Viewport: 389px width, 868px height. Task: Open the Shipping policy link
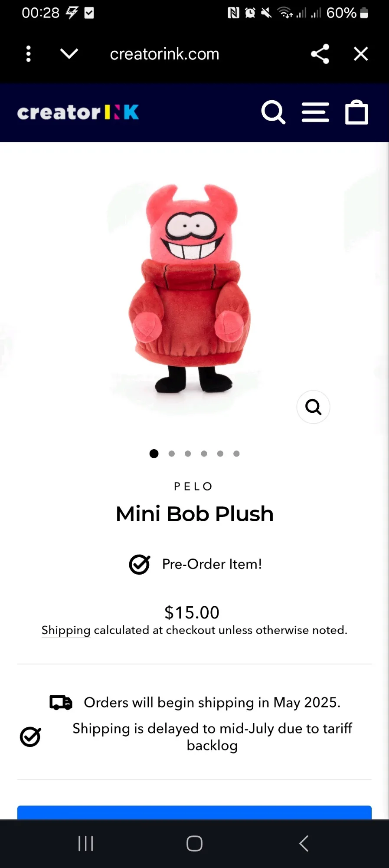tap(66, 630)
